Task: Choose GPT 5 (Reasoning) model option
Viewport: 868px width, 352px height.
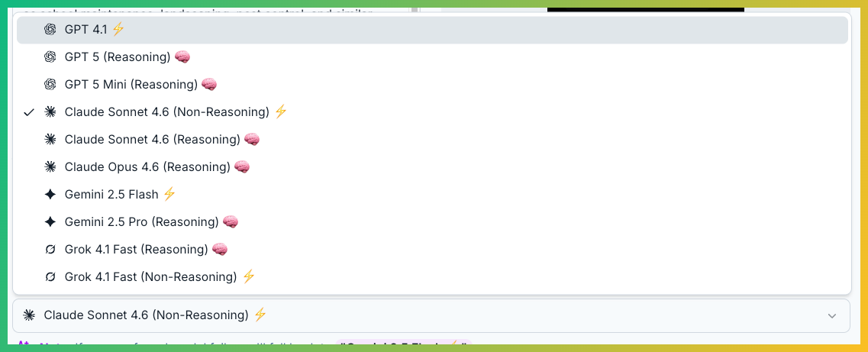Action: pyautogui.click(x=117, y=57)
